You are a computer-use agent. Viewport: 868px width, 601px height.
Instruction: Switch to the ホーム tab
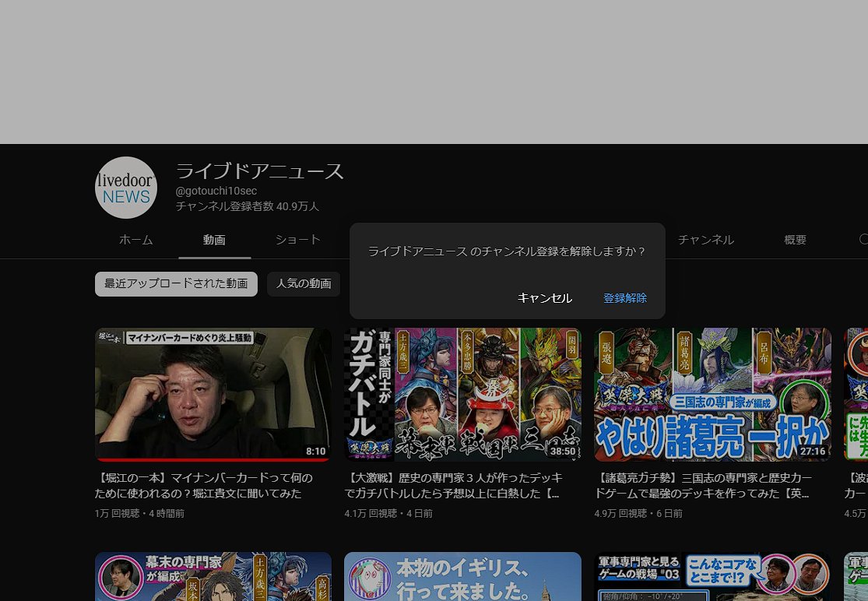136,240
